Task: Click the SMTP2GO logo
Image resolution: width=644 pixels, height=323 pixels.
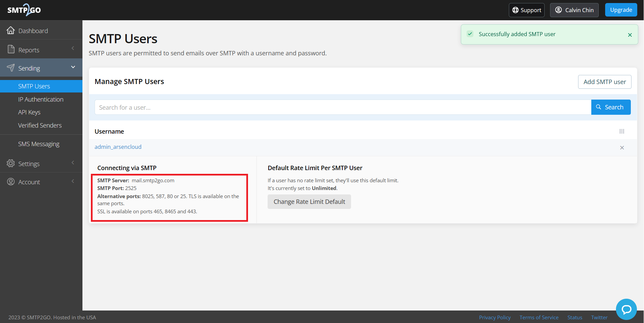Action: 24,10
